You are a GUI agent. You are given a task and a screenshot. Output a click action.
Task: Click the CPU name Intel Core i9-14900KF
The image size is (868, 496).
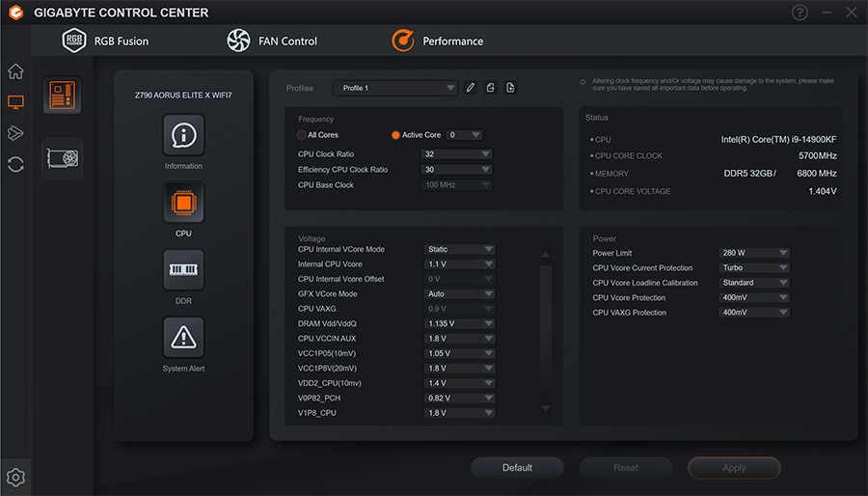pos(778,140)
